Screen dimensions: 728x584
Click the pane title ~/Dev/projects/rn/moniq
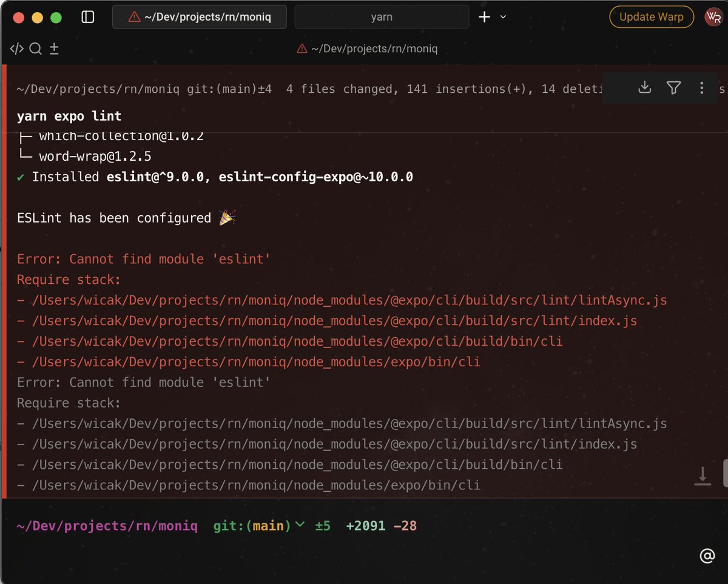coord(374,49)
